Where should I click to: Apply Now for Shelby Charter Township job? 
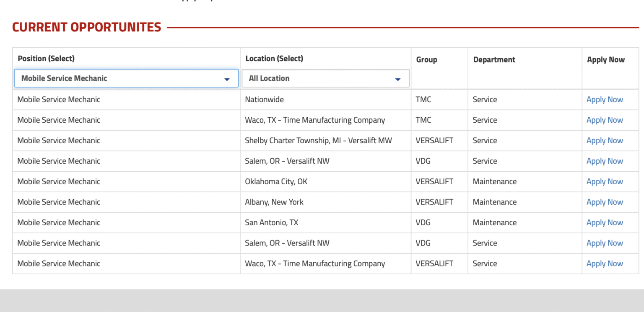pos(604,141)
